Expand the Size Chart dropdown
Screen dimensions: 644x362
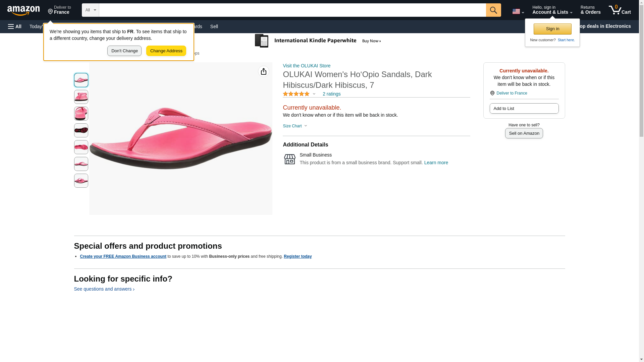(295, 126)
